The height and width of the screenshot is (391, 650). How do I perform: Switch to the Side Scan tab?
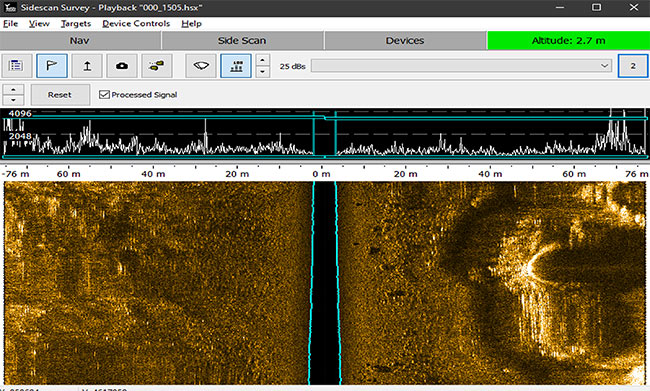[243, 41]
